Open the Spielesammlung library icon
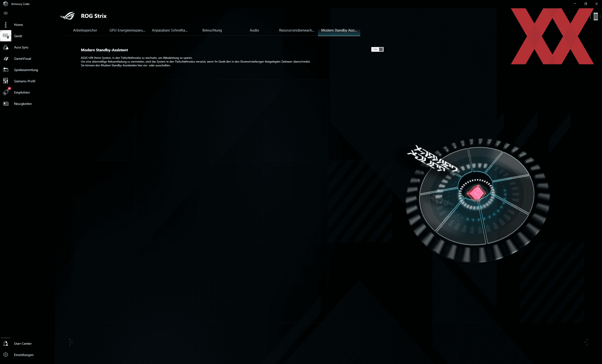This screenshot has width=602, height=364. point(6,70)
